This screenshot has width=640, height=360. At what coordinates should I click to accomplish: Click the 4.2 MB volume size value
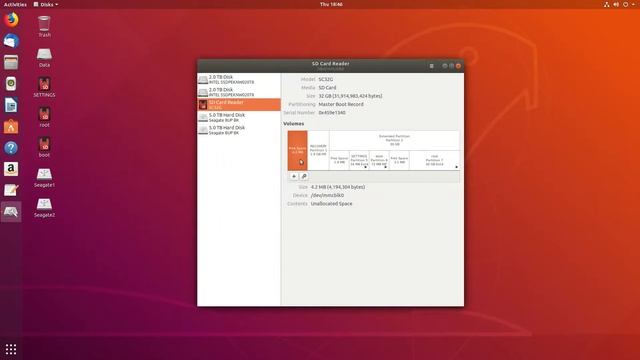coord(338,187)
